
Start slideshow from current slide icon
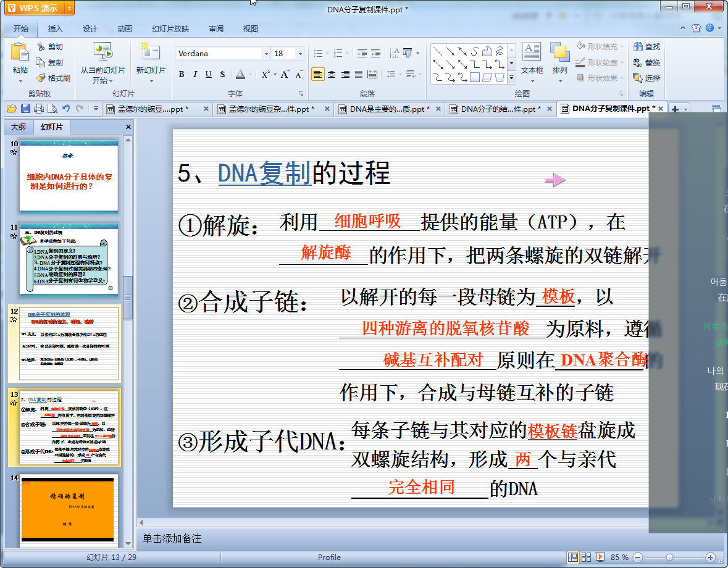[103, 52]
